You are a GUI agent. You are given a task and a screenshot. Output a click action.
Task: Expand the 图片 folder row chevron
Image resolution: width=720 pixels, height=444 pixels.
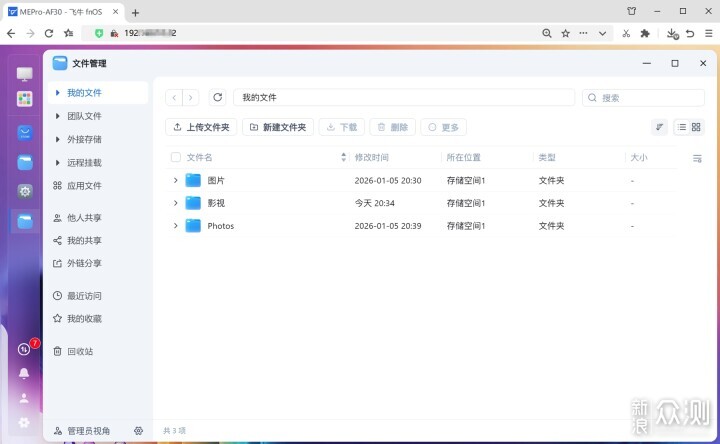pos(175,180)
